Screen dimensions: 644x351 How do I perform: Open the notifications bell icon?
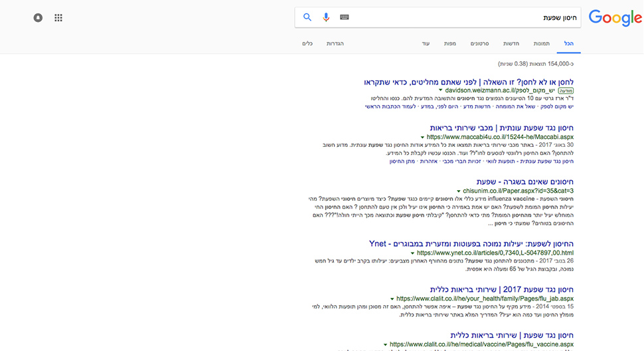pos(38,18)
